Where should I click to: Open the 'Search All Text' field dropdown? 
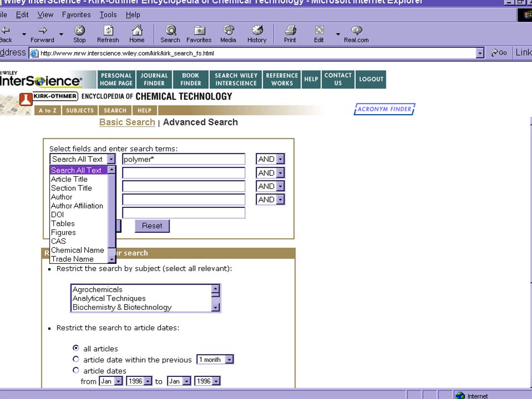(x=111, y=159)
